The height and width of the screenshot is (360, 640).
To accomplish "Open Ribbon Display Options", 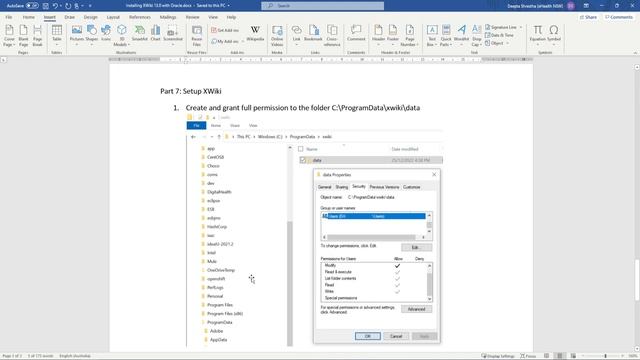I will [x=586, y=6].
